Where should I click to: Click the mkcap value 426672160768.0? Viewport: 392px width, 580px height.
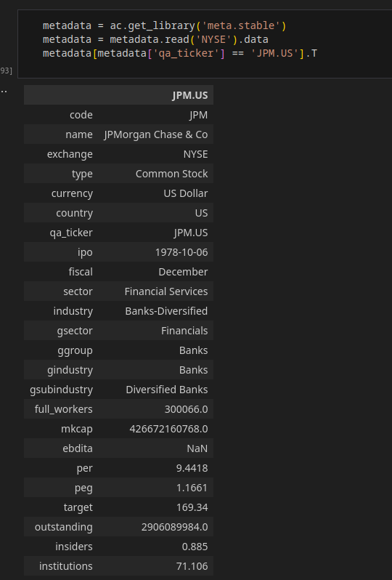point(168,429)
